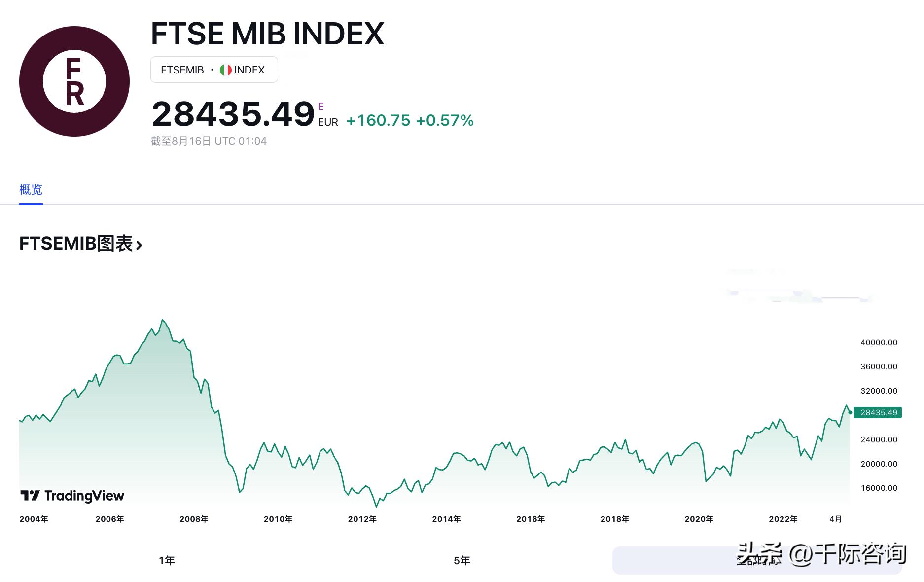
Task: Click the 2016年 axis label
Action: 531,519
